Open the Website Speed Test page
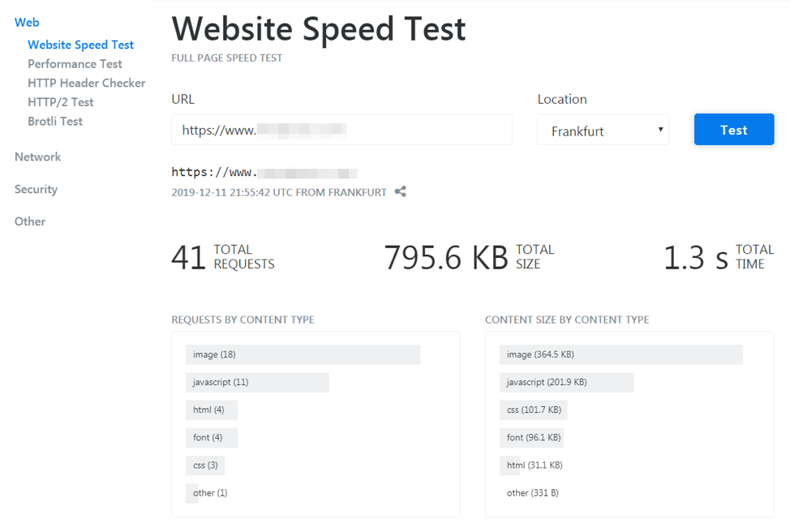This screenshot has width=790, height=532. click(80, 45)
